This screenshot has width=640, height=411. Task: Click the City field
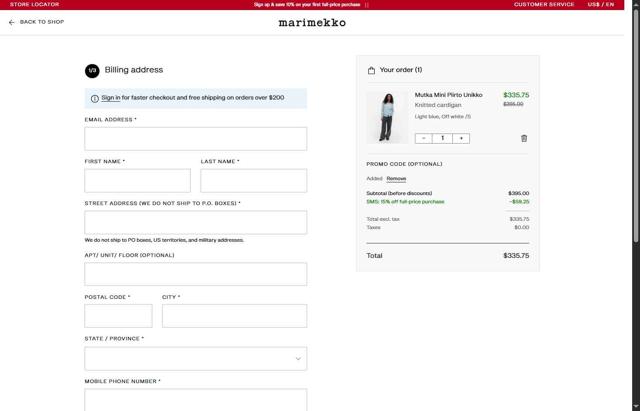pyautogui.click(x=234, y=315)
